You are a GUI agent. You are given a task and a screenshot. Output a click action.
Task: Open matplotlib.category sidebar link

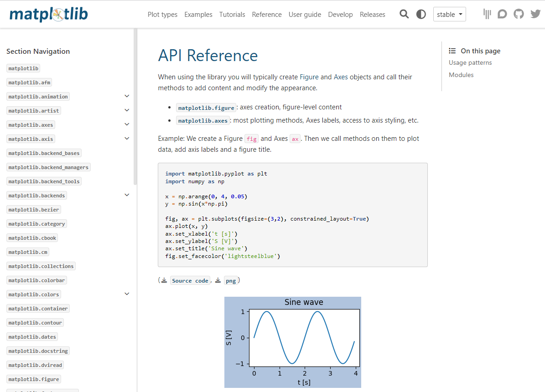click(x=36, y=224)
